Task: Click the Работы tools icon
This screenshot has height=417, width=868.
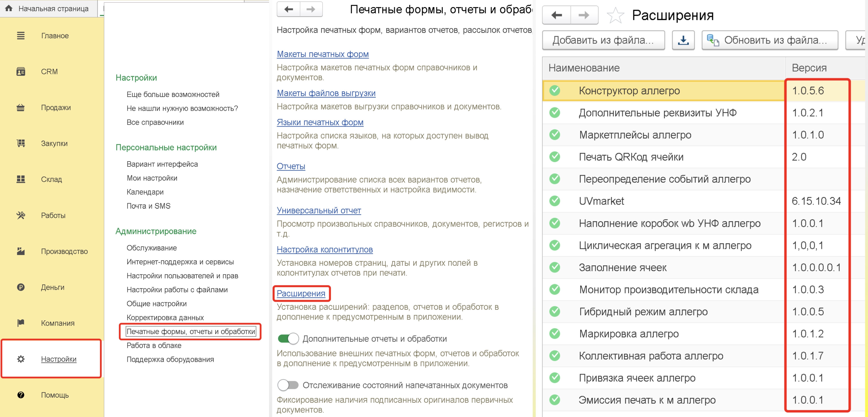Action: [x=21, y=215]
